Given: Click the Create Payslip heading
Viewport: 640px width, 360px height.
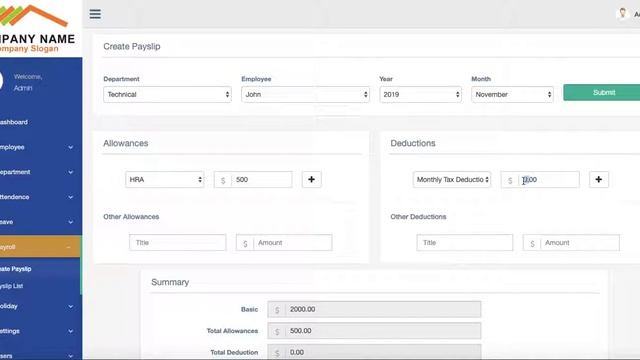Looking at the screenshot, I should pos(131,47).
